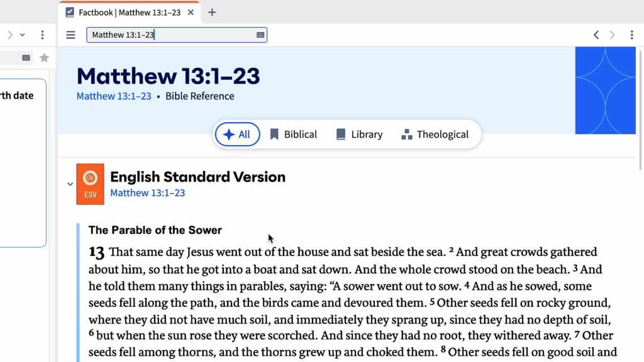Open the left panel three-dot menu
This screenshot has width=644, height=362.
tap(42, 35)
